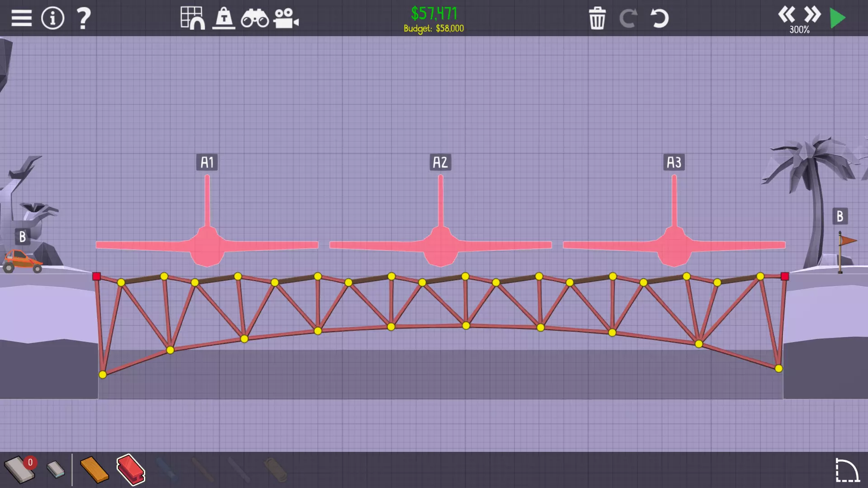Click the camera recording icon

286,19
